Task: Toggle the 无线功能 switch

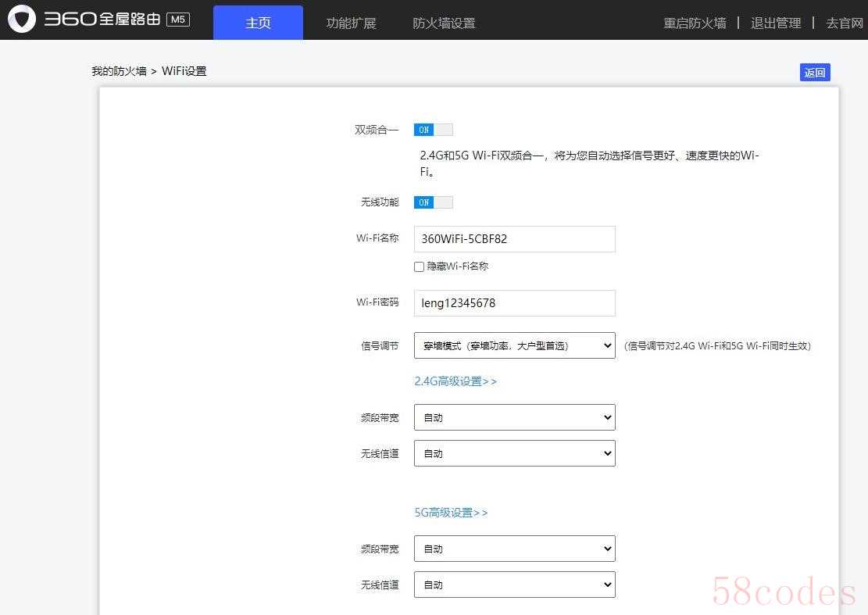Action: coord(434,202)
